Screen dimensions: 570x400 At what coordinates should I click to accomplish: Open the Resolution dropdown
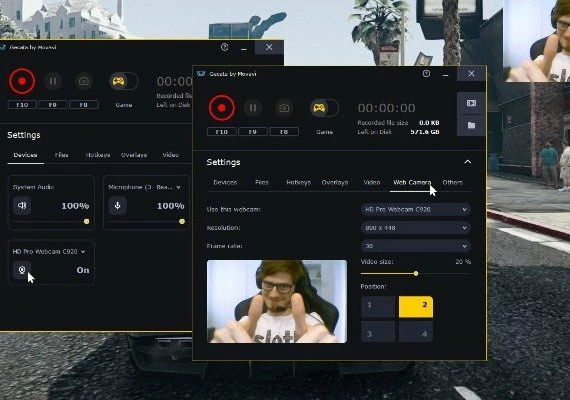pos(416,228)
